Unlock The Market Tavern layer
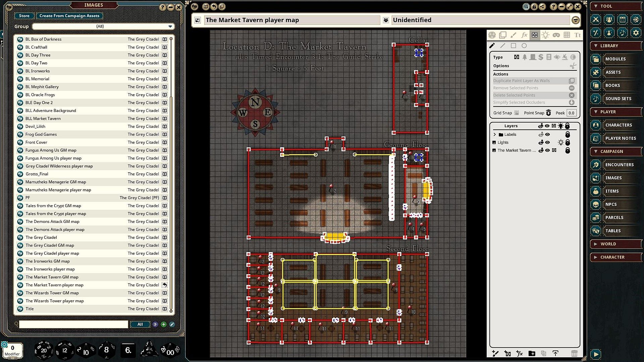This screenshot has height=362, width=644. 568,150
